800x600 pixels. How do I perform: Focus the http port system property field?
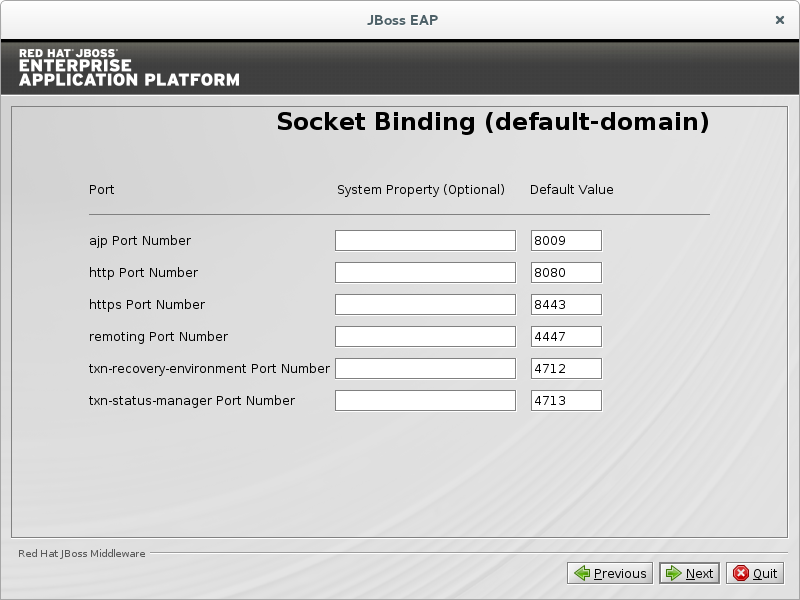(x=424, y=272)
